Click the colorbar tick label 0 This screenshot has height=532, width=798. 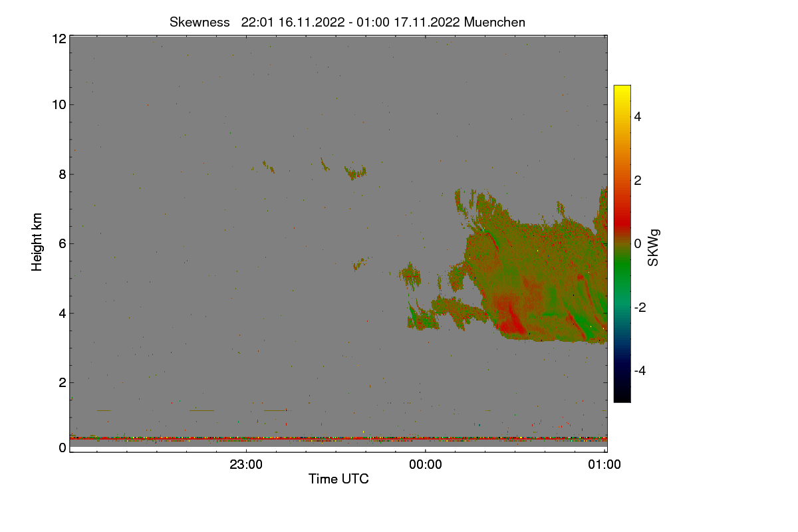[x=638, y=243]
